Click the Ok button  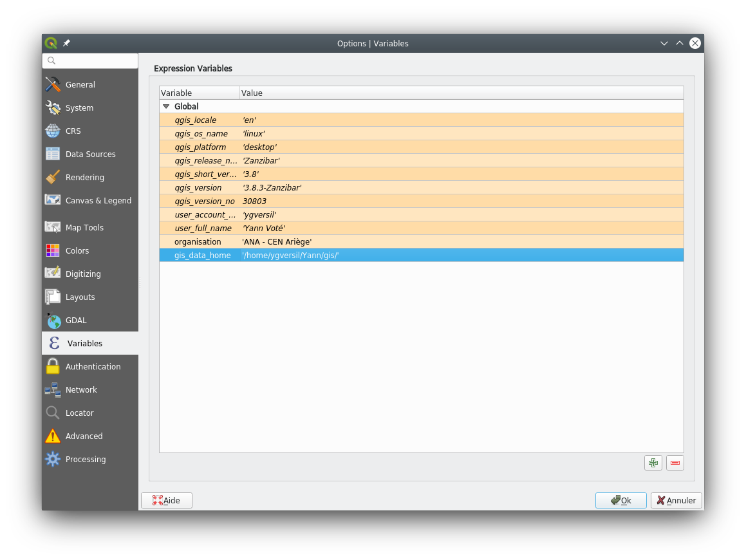[x=621, y=501]
